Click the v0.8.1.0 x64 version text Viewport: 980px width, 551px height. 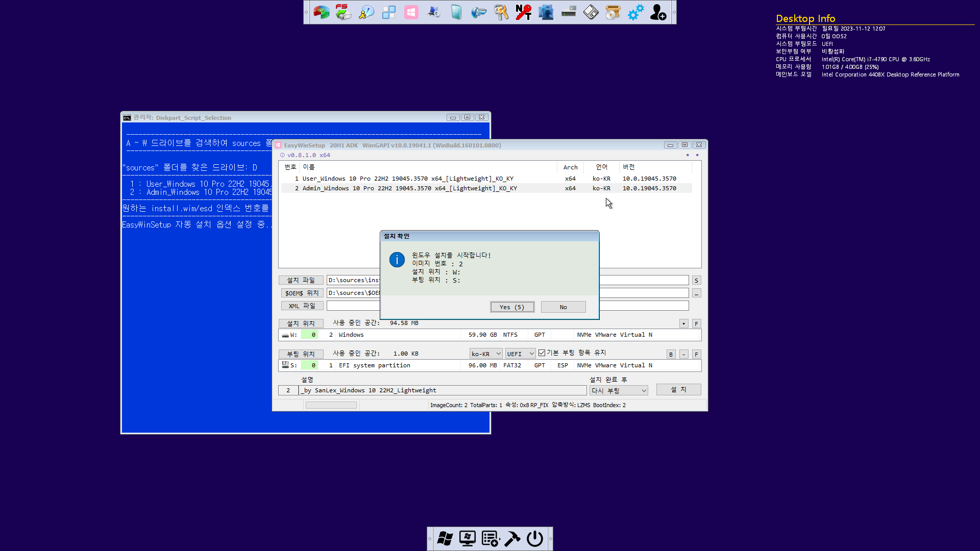point(308,155)
